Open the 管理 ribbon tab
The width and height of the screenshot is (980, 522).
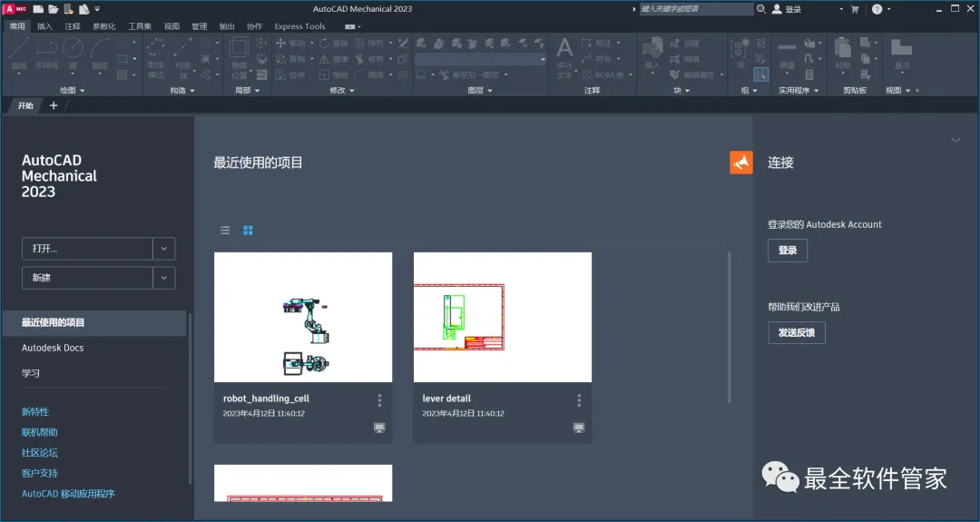click(200, 26)
